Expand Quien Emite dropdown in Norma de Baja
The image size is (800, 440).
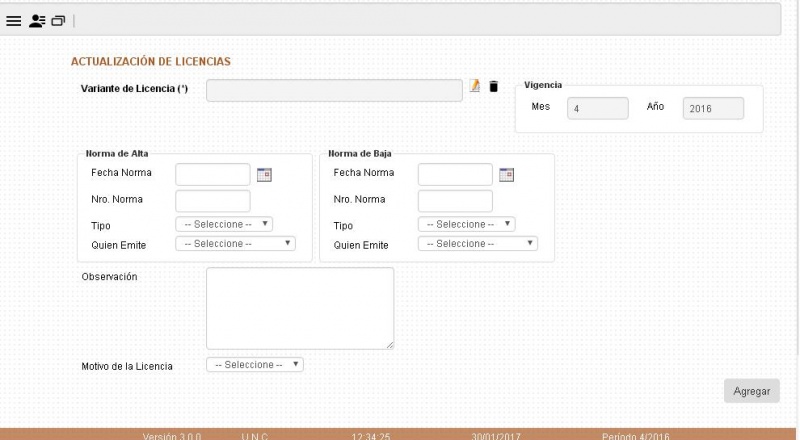click(x=478, y=243)
